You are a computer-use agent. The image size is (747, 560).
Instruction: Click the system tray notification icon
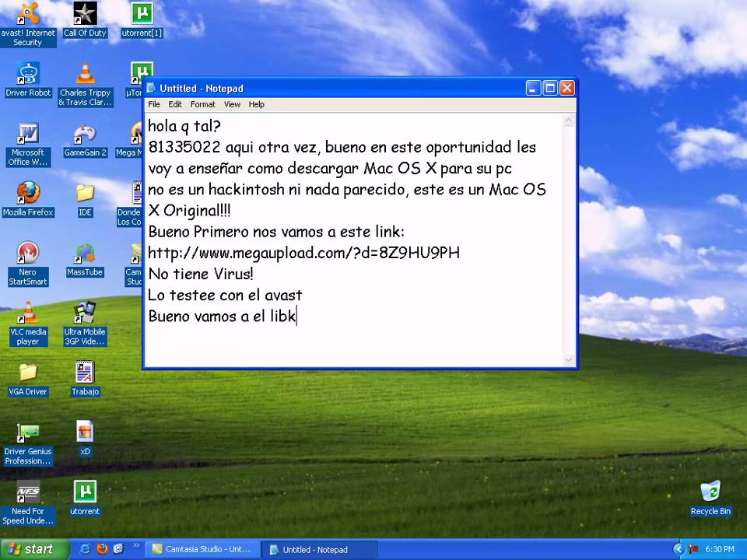click(x=693, y=550)
